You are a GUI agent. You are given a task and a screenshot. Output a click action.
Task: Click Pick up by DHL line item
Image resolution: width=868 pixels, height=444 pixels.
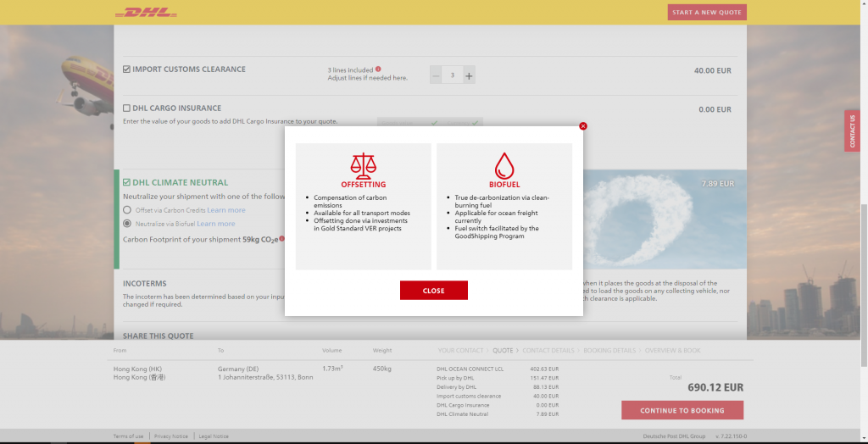[455, 378]
